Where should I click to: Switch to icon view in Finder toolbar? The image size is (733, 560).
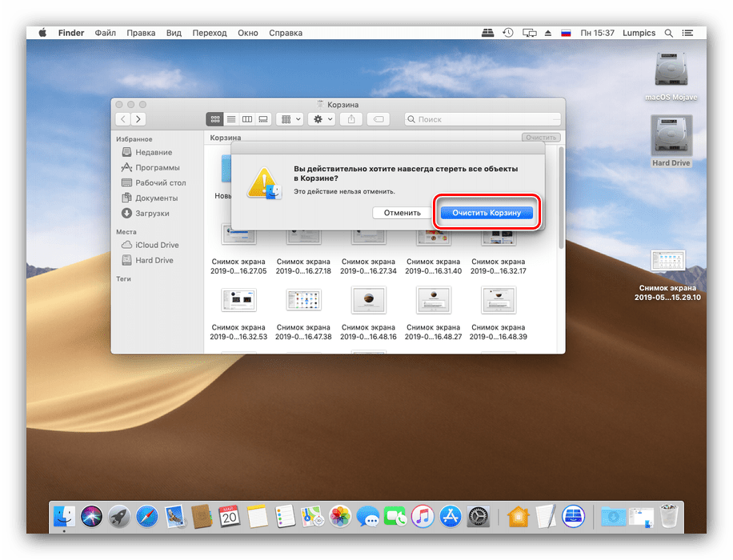tap(214, 119)
